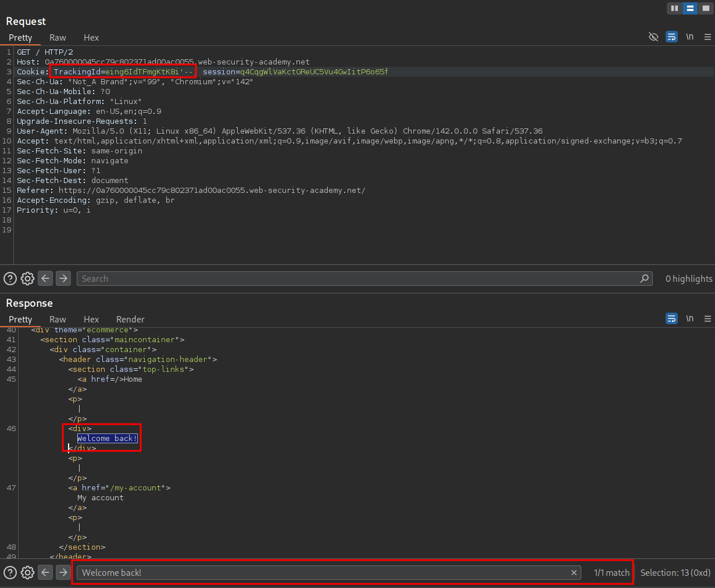Go to previous match in Response search

pos(45,573)
